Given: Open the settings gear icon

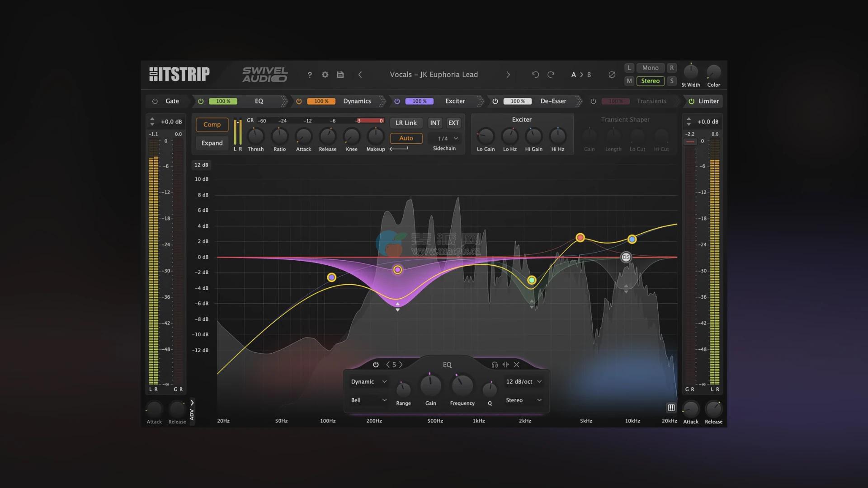Looking at the screenshot, I should (x=325, y=75).
